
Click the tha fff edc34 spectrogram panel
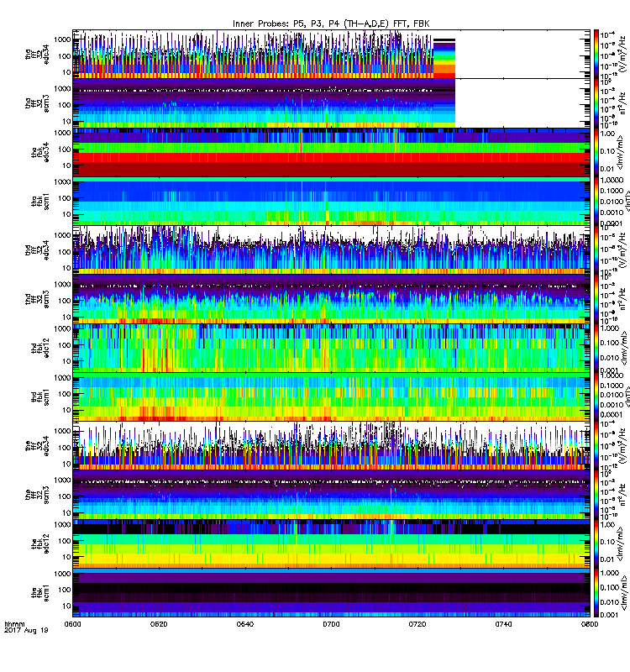coord(331,54)
